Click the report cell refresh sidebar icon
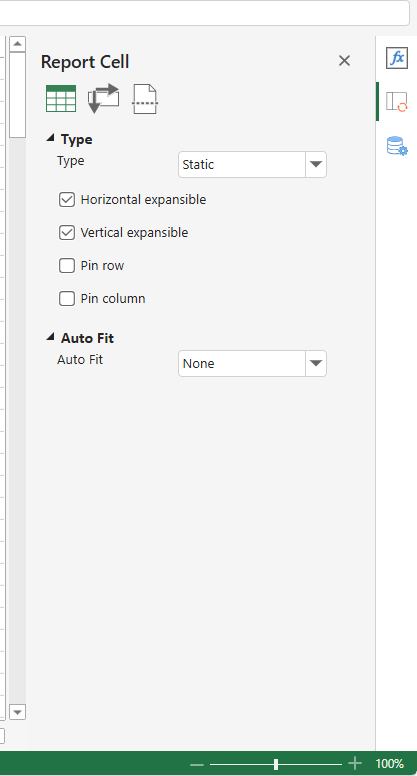Viewport: 417px width, 776px height. click(x=397, y=101)
